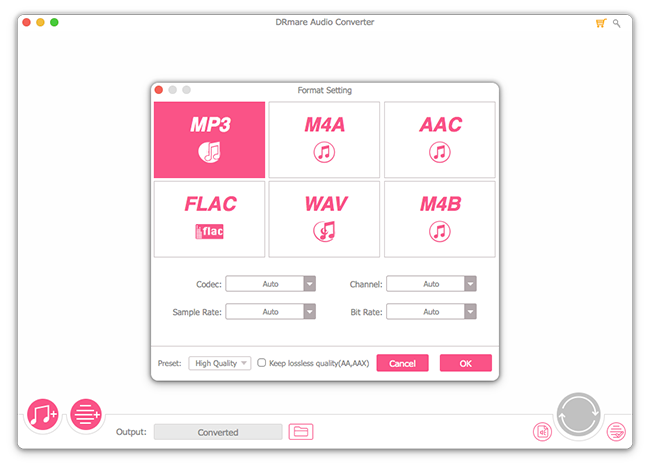Click the search key icon in title bar
Viewport: 650px width, 469px height.
[x=617, y=22]
